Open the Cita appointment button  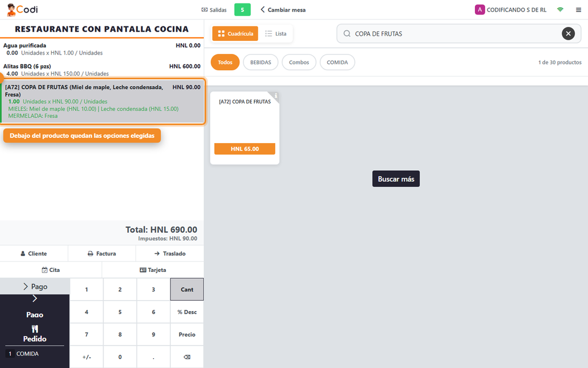[51, 270]
